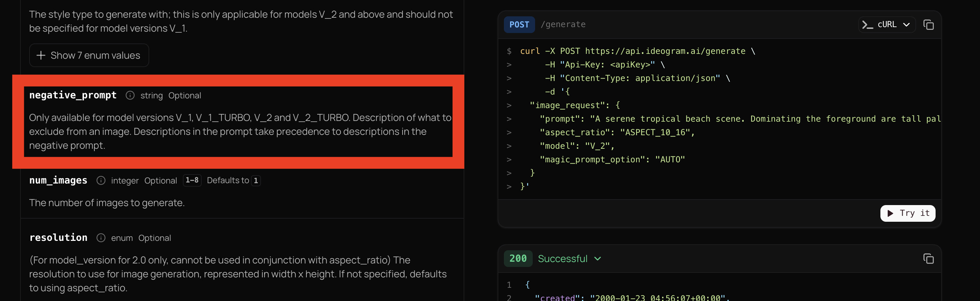Screen dimensions: 980x301
Task: Click the POST method badge
Action: coord(519,25)
